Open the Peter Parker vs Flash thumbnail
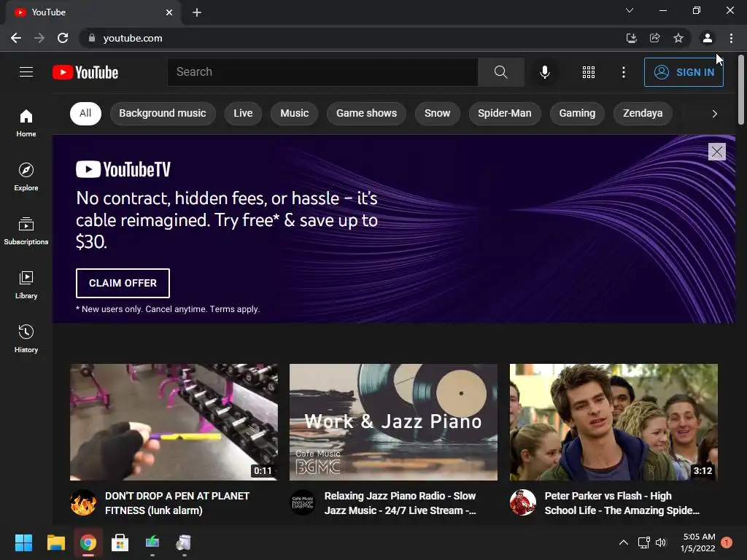This screenshot has width=747, height=560. tap(614, 422)
